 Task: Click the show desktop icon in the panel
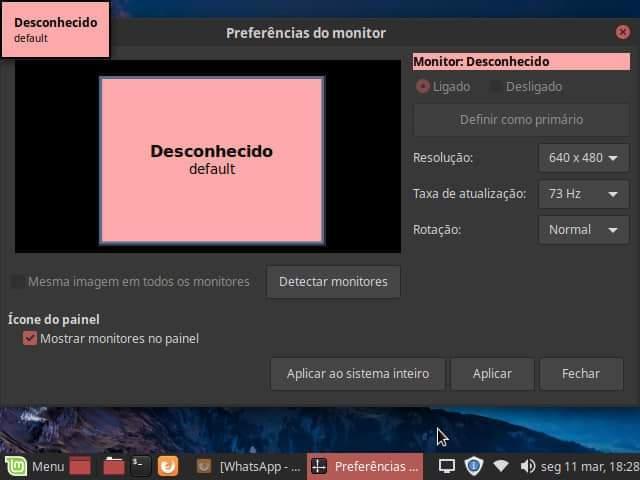[80, 466]
